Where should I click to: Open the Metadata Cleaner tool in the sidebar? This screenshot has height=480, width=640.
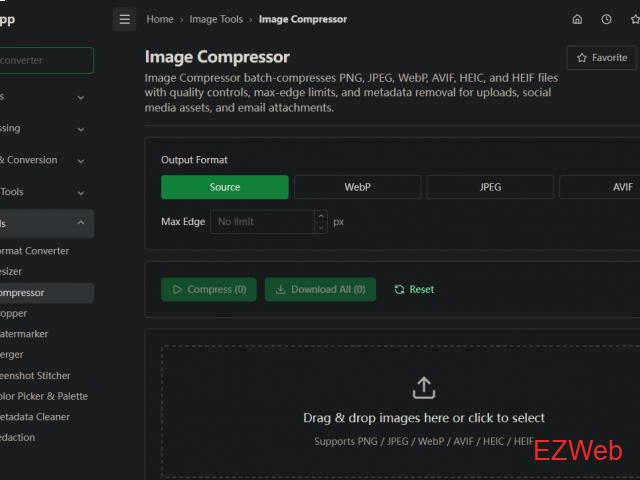[x=35, y=417]
